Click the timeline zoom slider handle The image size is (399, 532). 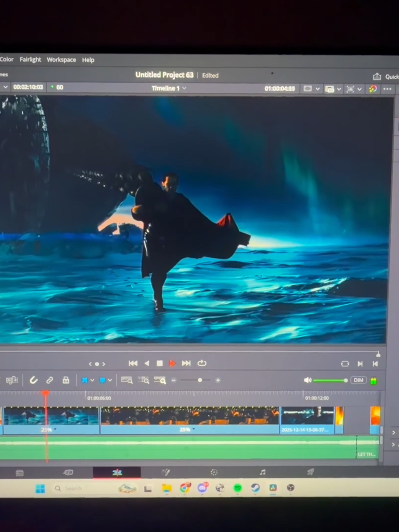pyautogui.click(x=200, y=380)
